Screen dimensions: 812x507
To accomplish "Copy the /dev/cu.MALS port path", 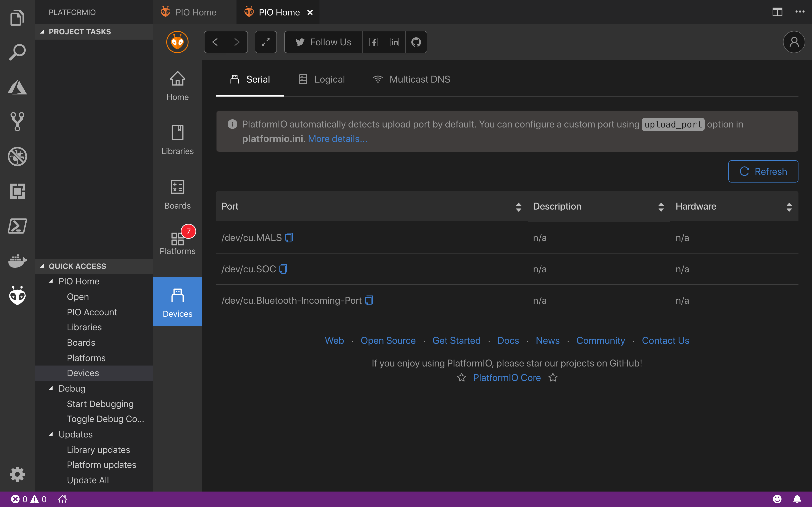I will pyautogui.click(x=289, y=238).
